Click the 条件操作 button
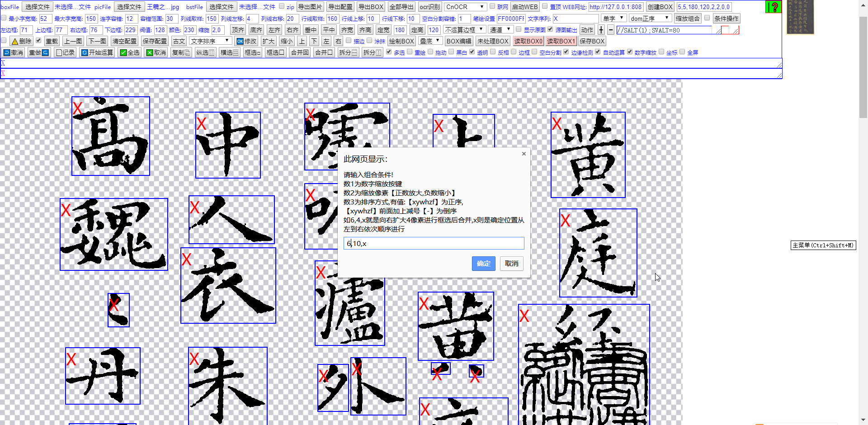 [x=726, y=19]
